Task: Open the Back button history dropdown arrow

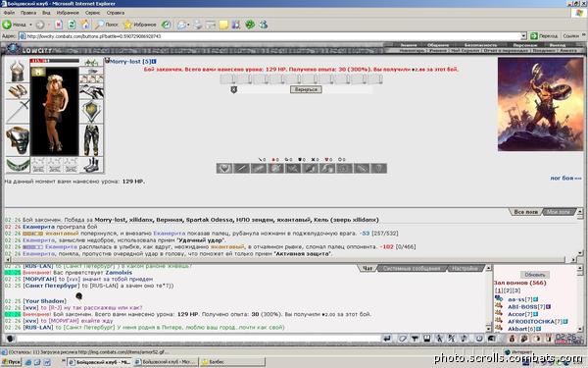Action: coord(30,25)
